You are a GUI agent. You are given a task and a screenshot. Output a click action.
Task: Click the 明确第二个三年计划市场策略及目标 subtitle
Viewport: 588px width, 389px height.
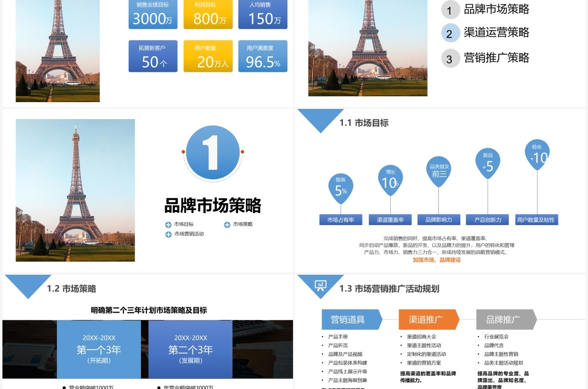149,310
